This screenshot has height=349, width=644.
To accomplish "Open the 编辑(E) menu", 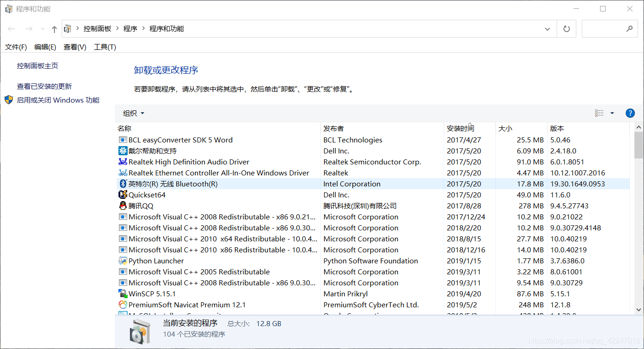I will pos(45,47).
